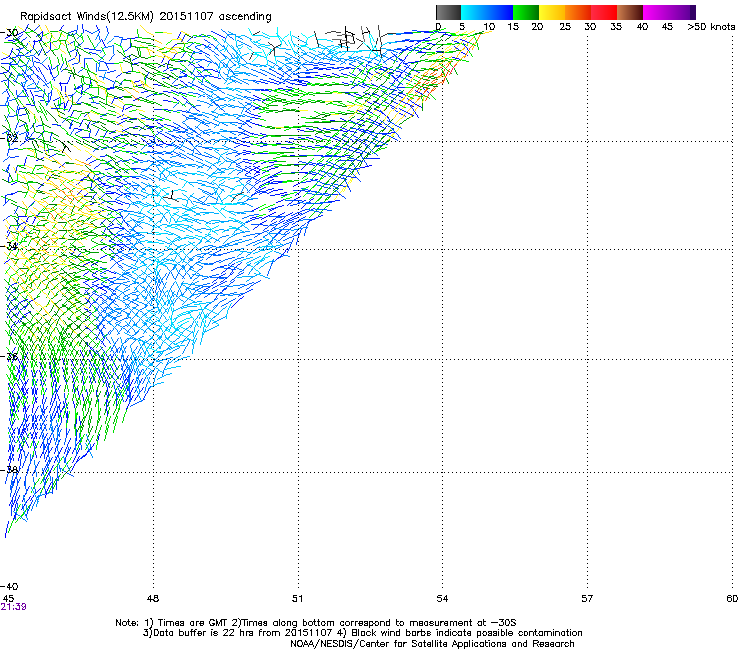Click the green 15-20 knots legend color
The height and width of the screenshot is (650, 740).
[x=526, y=12]
